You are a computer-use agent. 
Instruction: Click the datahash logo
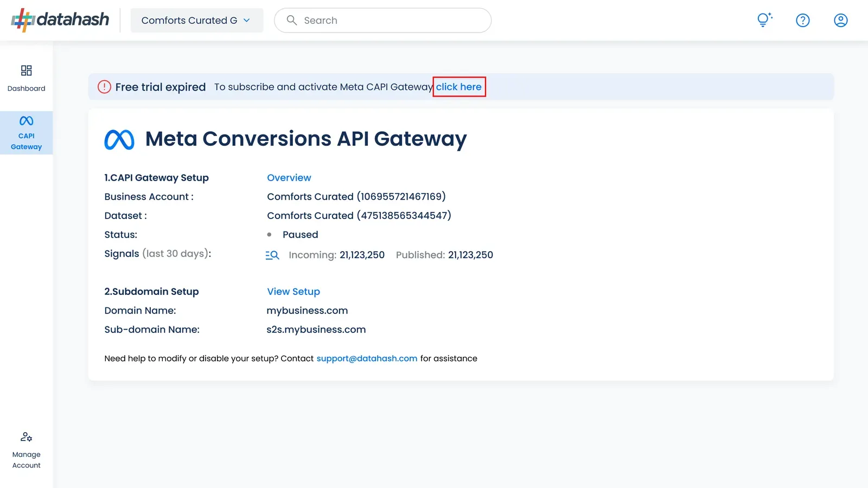60,20
